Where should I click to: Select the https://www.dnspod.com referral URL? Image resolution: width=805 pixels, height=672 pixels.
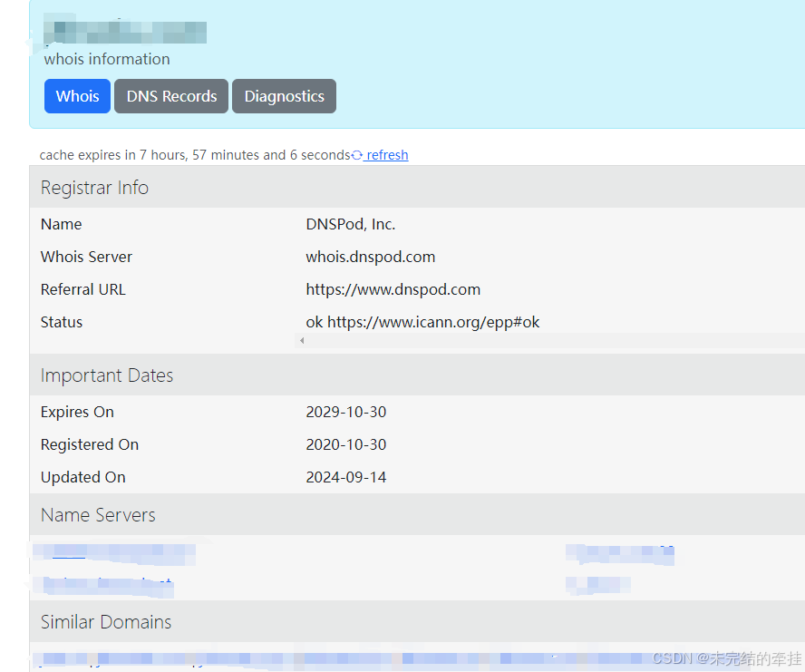393,289
